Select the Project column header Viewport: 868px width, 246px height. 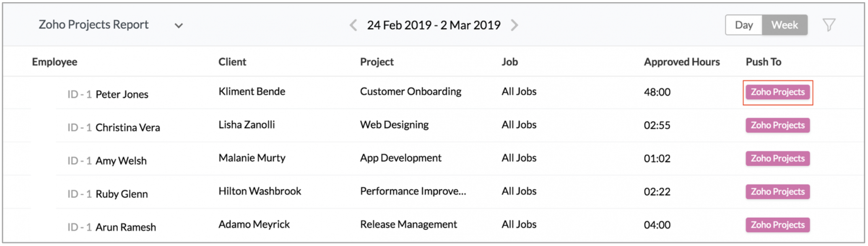click(x=377, y=62)
